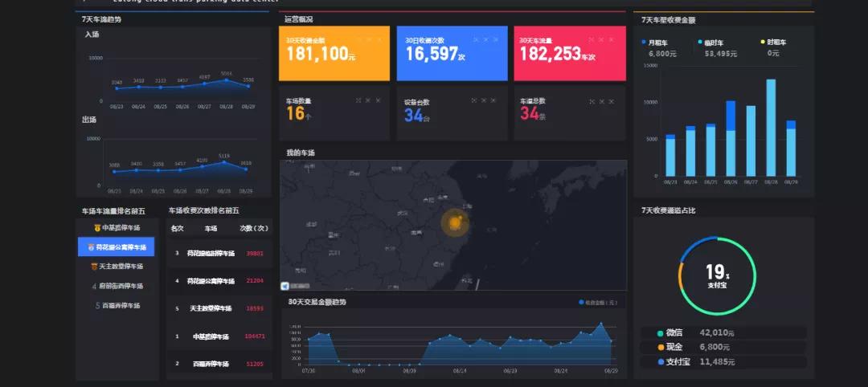Screen dimensions: 868x387
Task: Click the green 微信 legend dot
Action: click(661, 332)
